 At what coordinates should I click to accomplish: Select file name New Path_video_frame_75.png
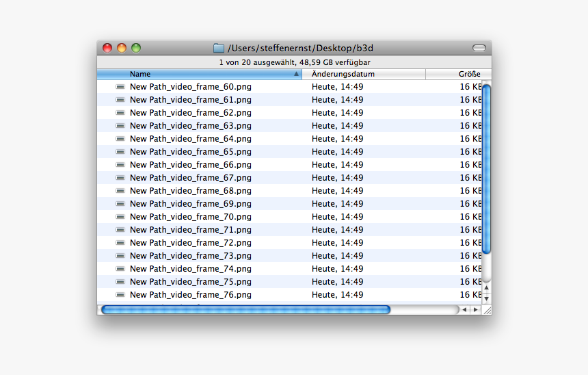point(191,282)
